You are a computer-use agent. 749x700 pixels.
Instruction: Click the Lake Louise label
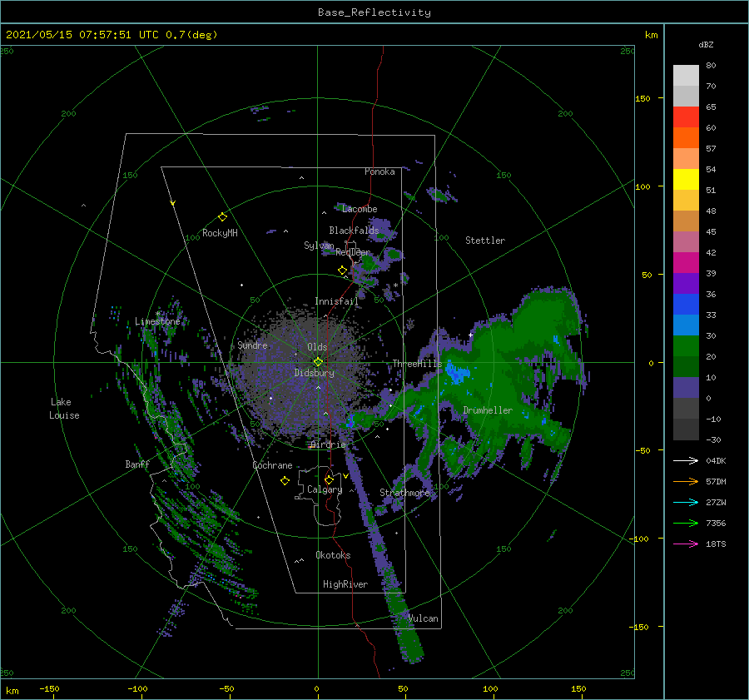pyautogui.click(x=64, y=409)
